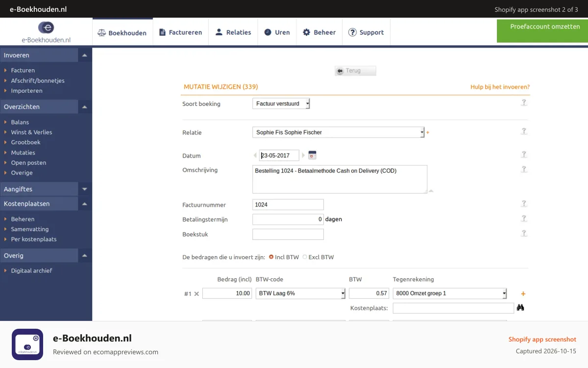Click the Factuurnummer field
The image size is (588, 368).
288,205
